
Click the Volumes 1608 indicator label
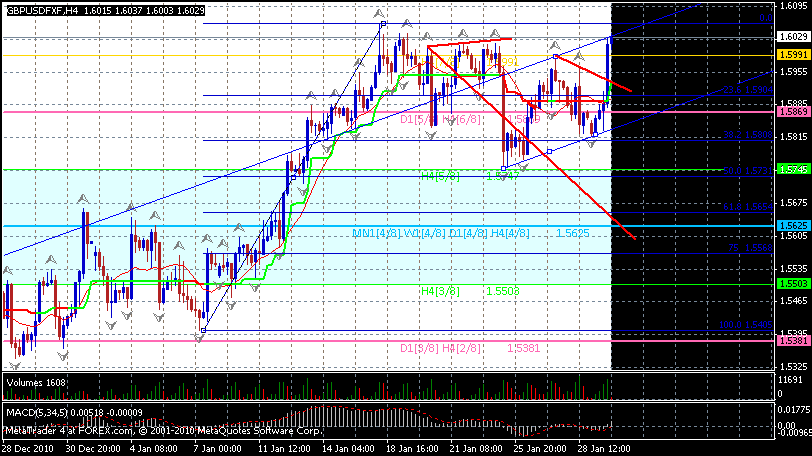[36, 383]
